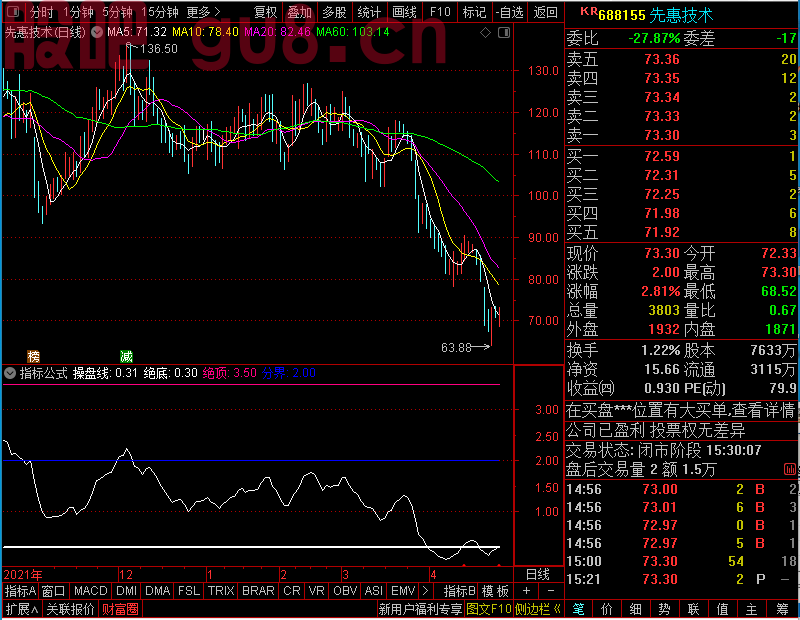The width and height of the screenshot is (800, 620).
Task: Select the 笔 tick tab
Action: (x=578, y=609)
